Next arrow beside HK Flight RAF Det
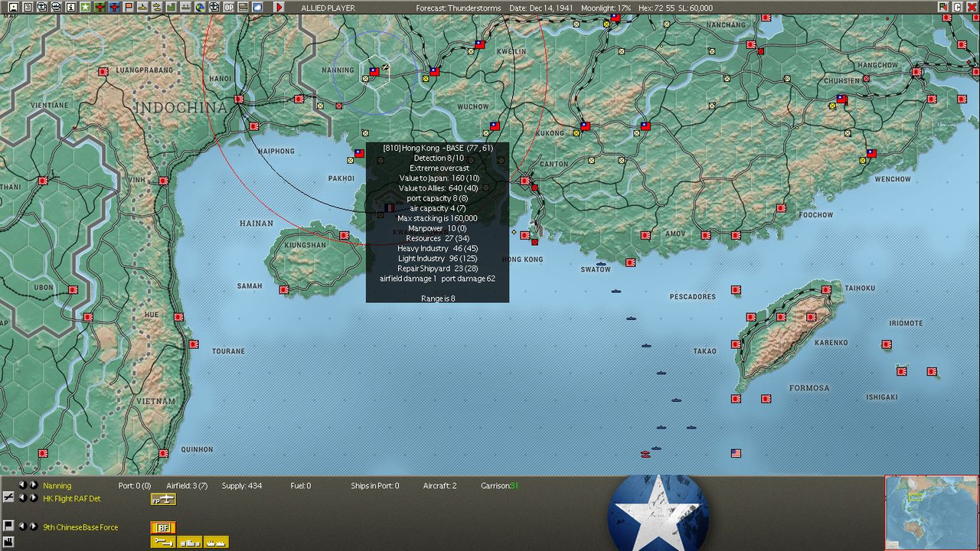980x551 pixels. (33, 498)
